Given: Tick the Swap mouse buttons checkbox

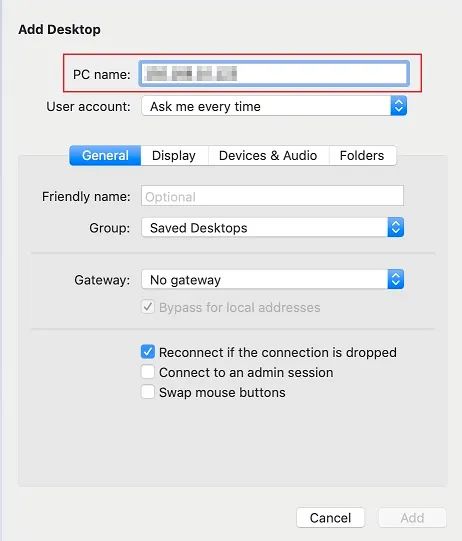Looking at the screenshot, I should (x=148, y=392).
